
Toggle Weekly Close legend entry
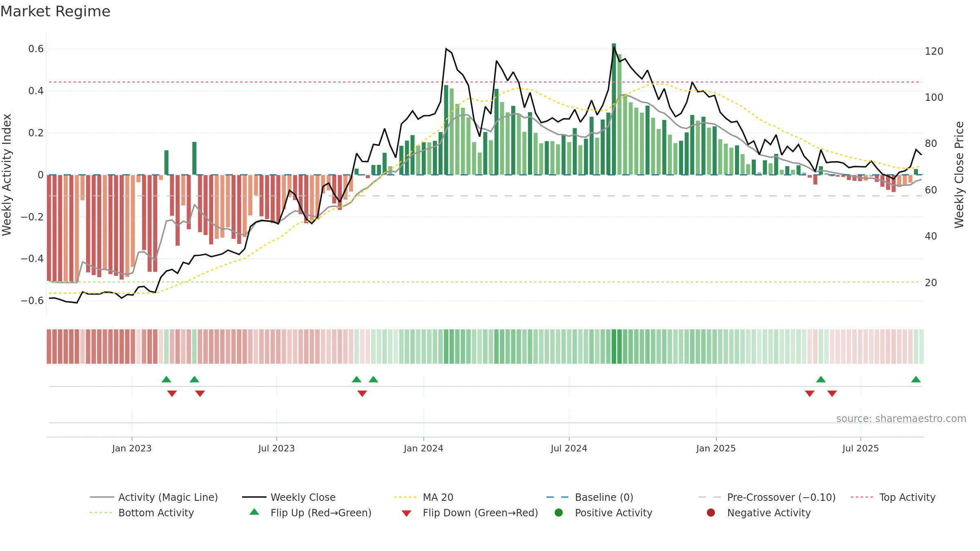(289, 497)
